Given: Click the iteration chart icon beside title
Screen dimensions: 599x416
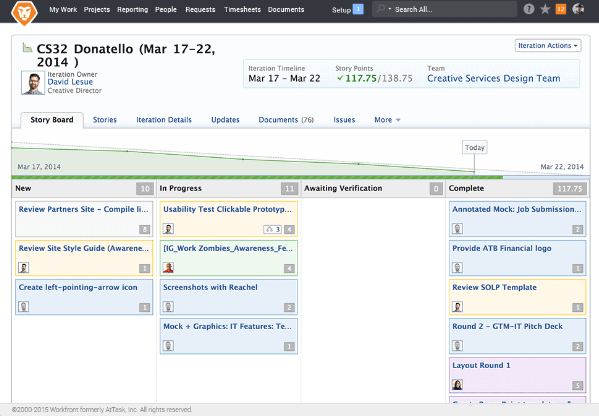Looking at the screenshot, I should 27,48.
